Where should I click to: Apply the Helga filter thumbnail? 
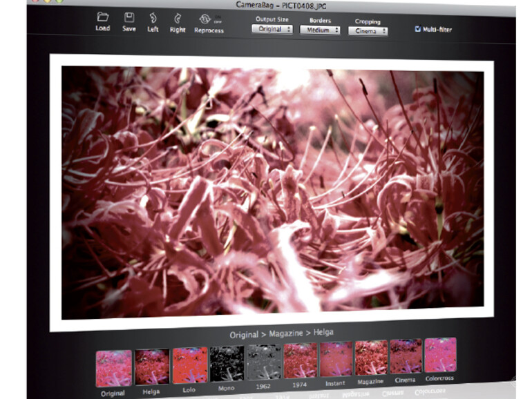point(152,367)
